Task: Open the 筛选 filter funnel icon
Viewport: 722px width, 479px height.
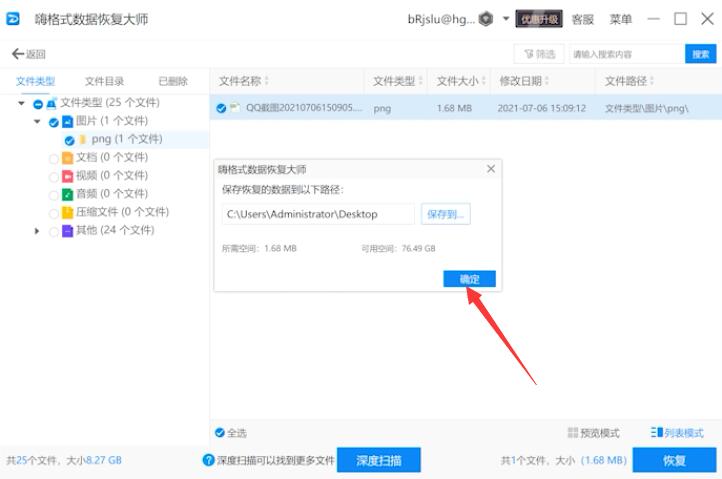Action: [x=529, y=54]
